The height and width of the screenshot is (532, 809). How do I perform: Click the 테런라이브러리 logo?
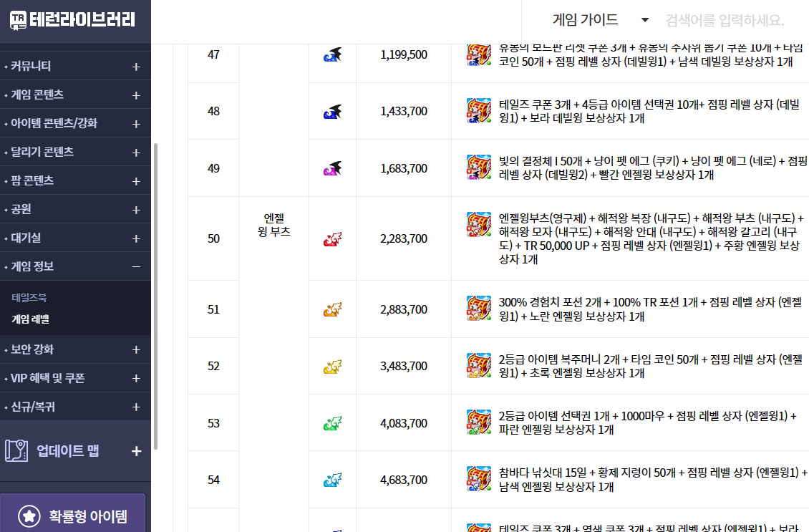coord(72,20)
